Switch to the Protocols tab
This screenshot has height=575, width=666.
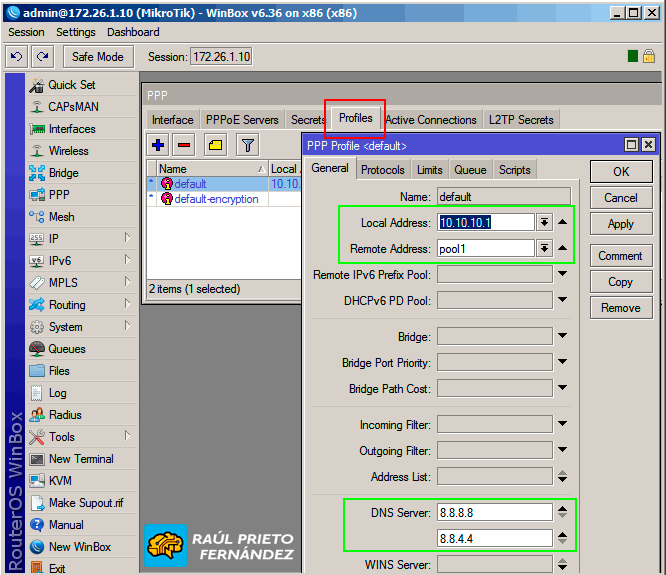coord(383,170)
